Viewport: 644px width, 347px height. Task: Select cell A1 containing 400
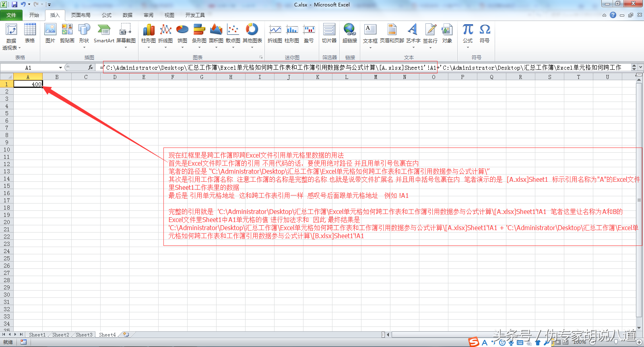click(x=28, y=84)
